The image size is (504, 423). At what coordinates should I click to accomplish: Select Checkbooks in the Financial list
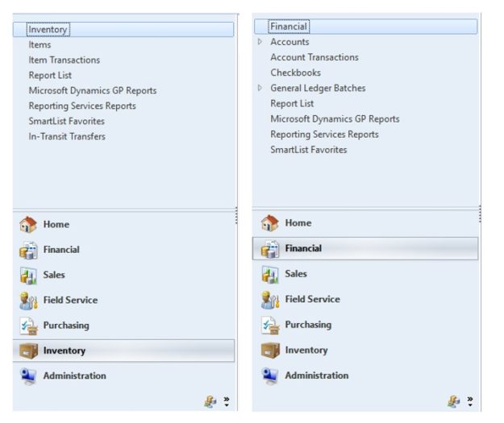(x=295, y=73)
